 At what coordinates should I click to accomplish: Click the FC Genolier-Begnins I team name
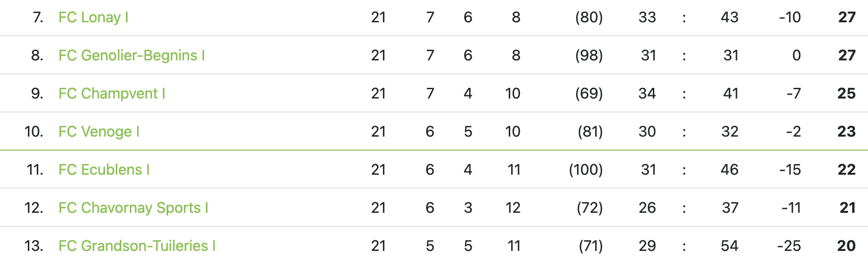point(132,55)
